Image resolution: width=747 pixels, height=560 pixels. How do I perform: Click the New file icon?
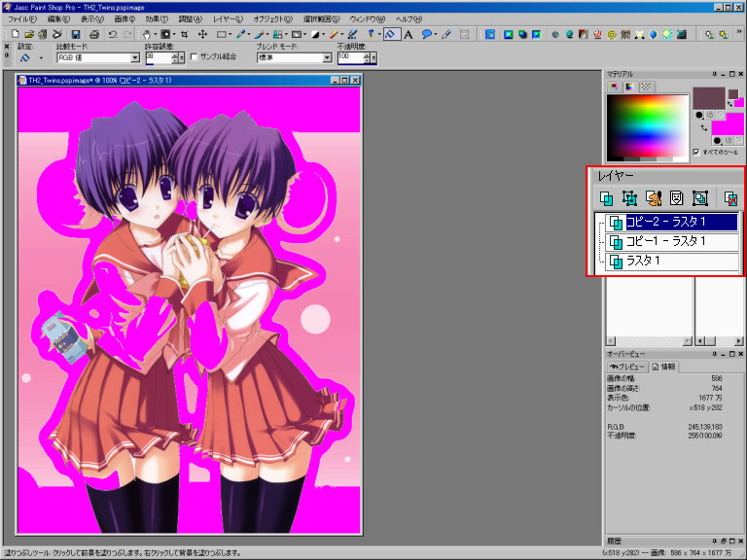(x=16, y=34)
